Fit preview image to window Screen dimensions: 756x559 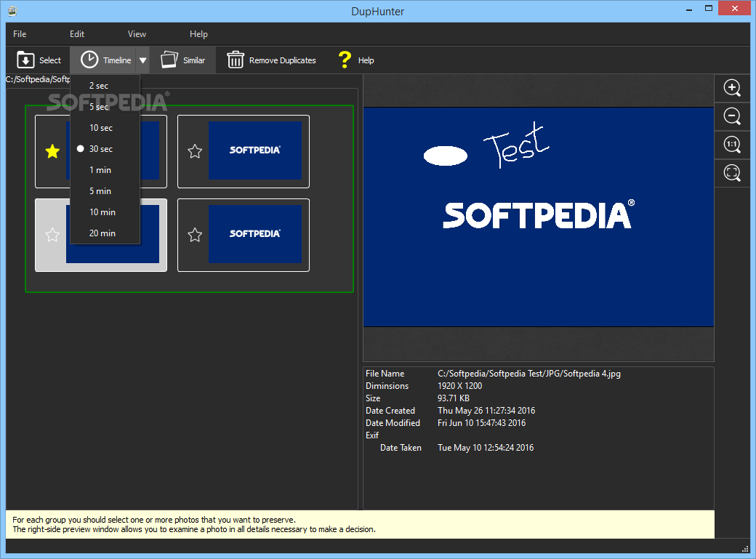pos(732,173)
